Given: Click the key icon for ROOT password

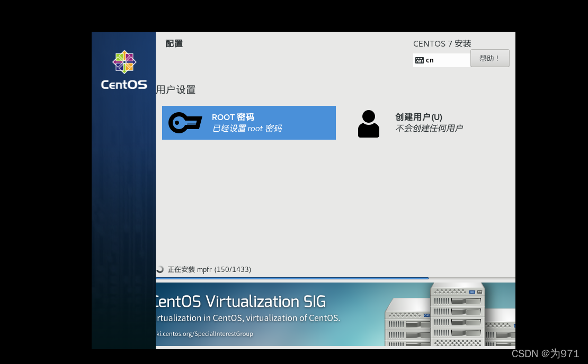Looking at the screenshot, I should pyautogui.click(x=185, y=123).
